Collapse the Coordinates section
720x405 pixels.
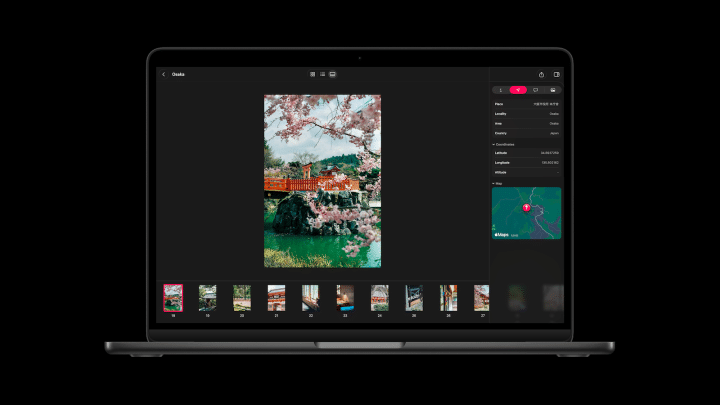[494, 145]
